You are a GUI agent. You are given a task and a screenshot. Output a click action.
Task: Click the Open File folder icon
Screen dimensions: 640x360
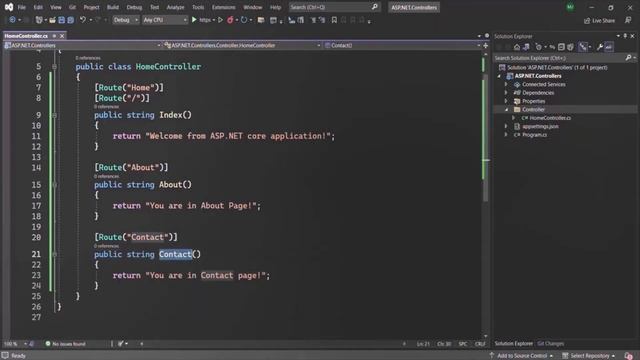(x=52, y=20)
